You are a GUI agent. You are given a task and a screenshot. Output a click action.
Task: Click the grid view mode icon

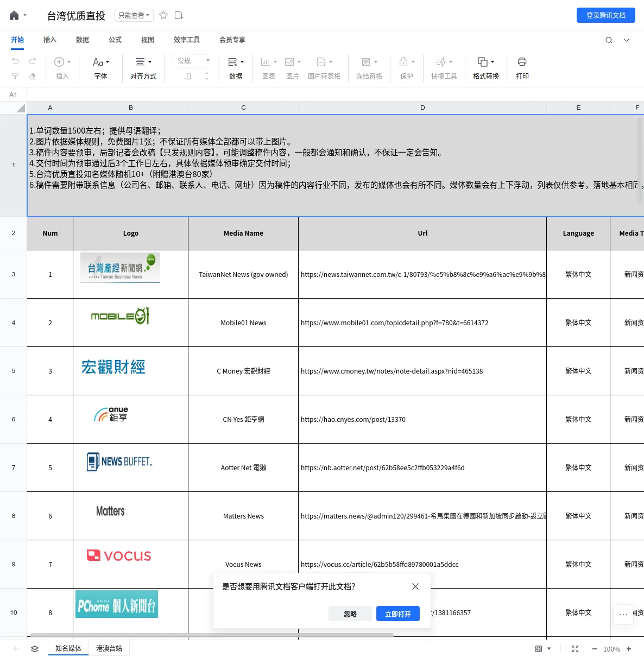click(x=539, y=649)
